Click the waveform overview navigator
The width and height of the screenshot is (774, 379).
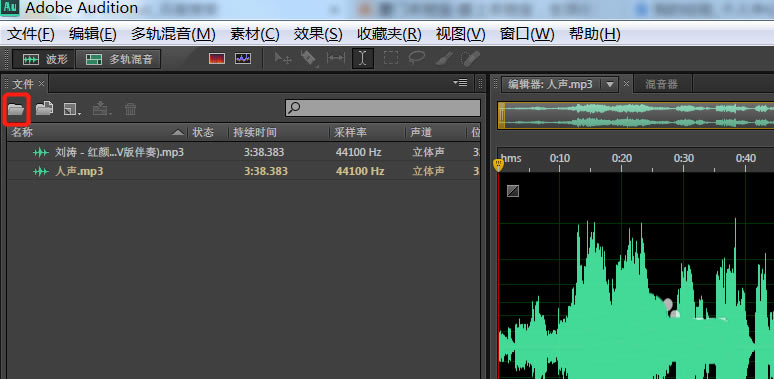coord(636,115)
